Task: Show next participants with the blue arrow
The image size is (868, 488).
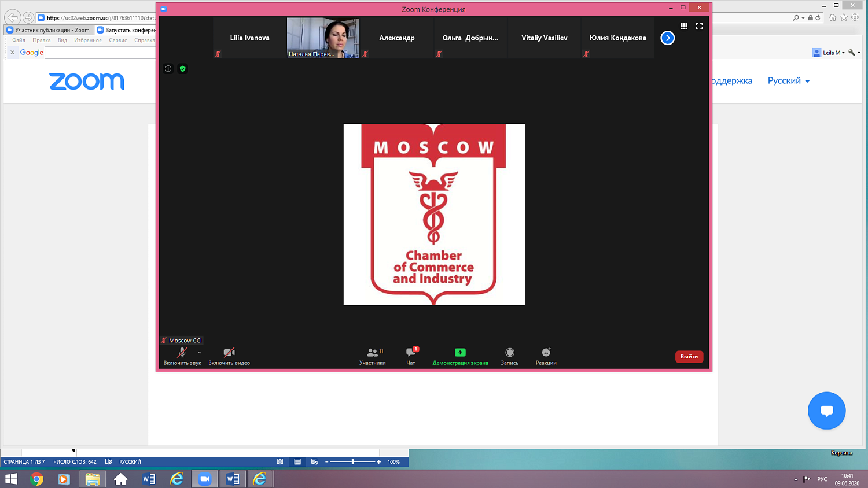Action: (x=668, y=38)
